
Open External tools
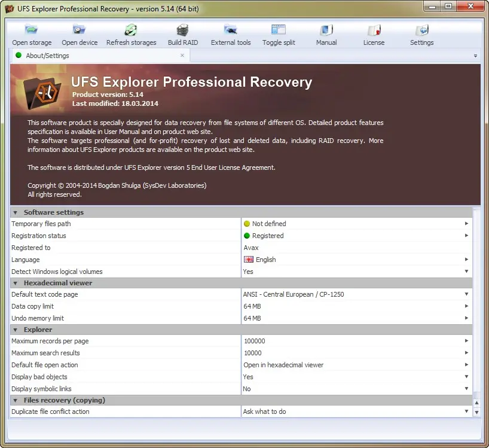pos(231,35)
